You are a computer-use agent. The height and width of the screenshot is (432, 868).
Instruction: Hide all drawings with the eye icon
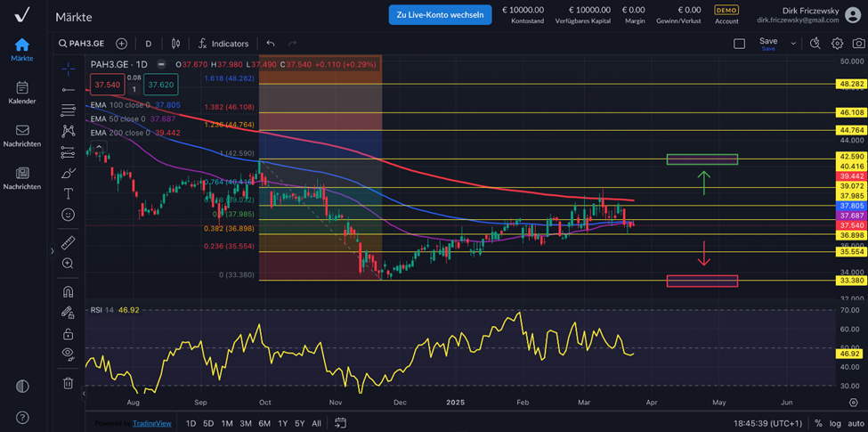tap(68, 354)
